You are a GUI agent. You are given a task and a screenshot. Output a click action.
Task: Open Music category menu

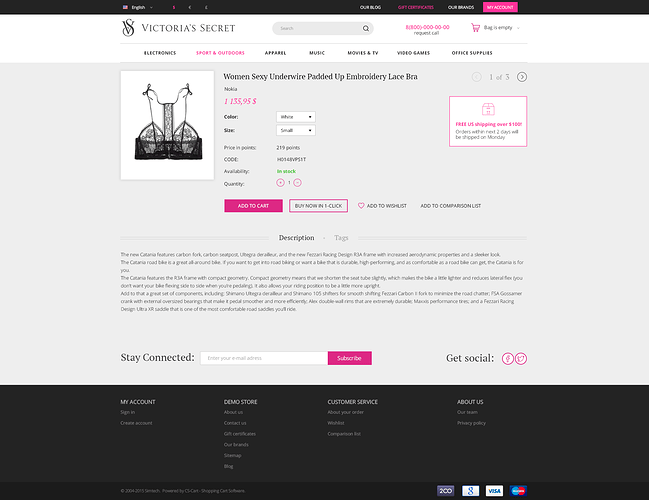317,53
